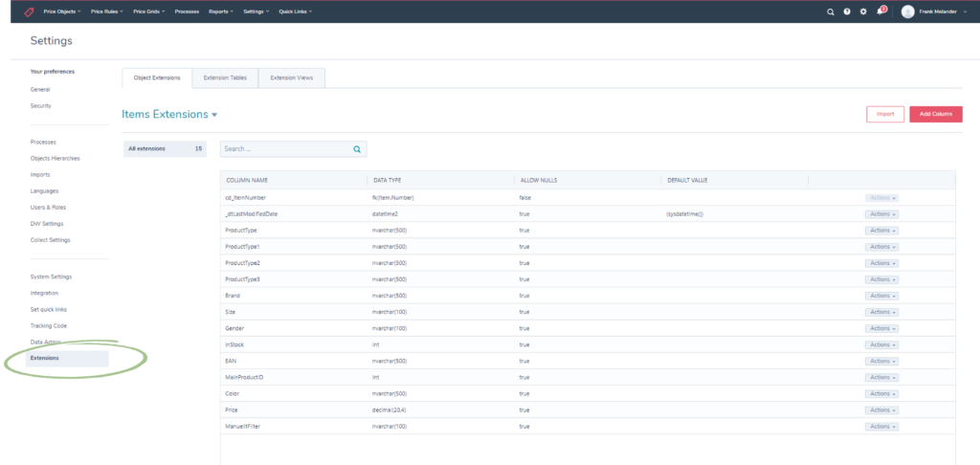Click the price tag logo icon
Screen dimensions: 980x465
[29, 11]
